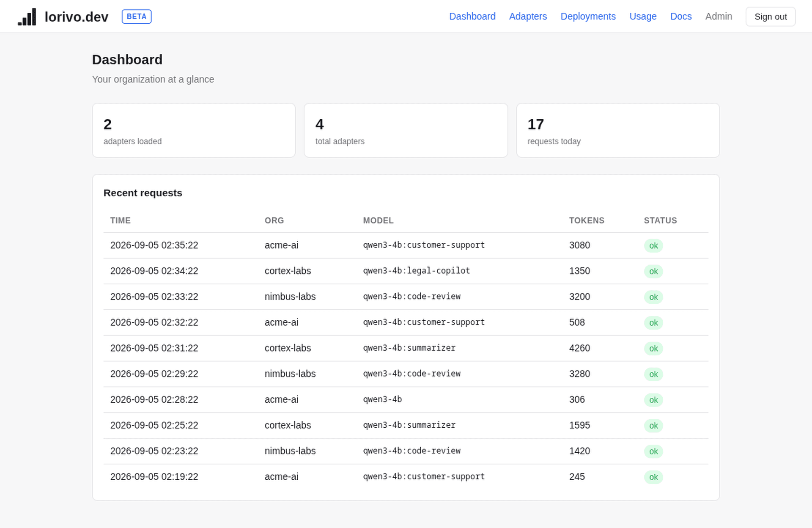Viewport: 812px width, 528px height.
Task: Select timestamp 2026-09-05 02:33:22
Action: tap(154, 297)
